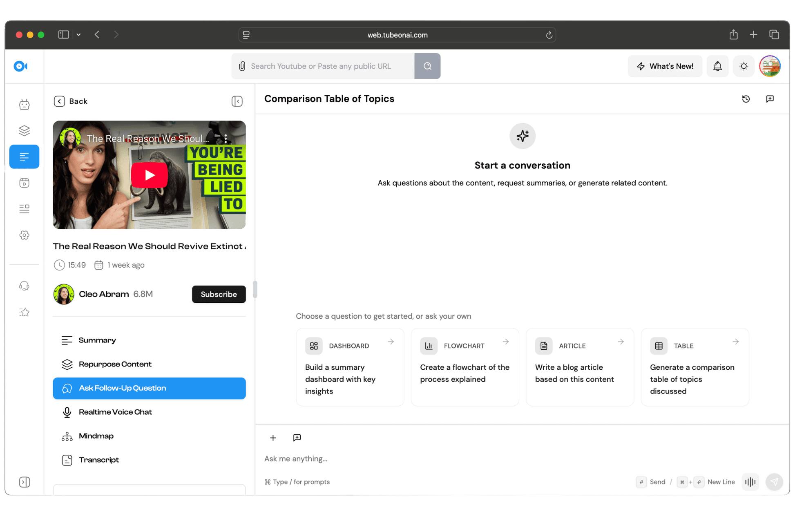Click the Comparison Table of Topics title
This screenshot has width=795, height=532.
[x=329, y=99]
